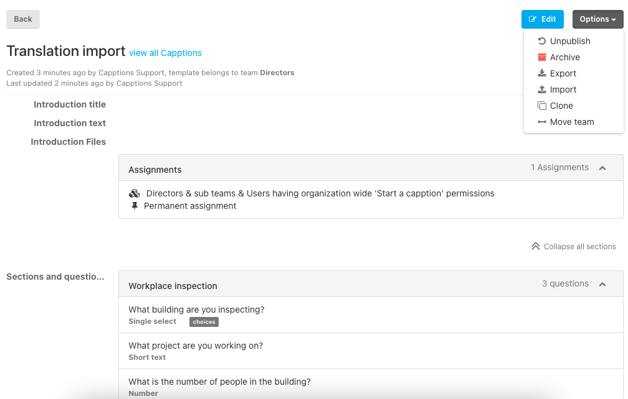The image size is (628, 399).
Task: Click the Export download icon
Action: [x=541, y=73]
